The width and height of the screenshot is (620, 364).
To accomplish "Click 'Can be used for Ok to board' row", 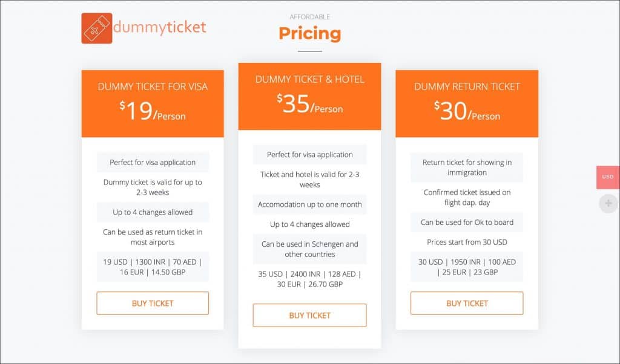I will coord(467,223).
